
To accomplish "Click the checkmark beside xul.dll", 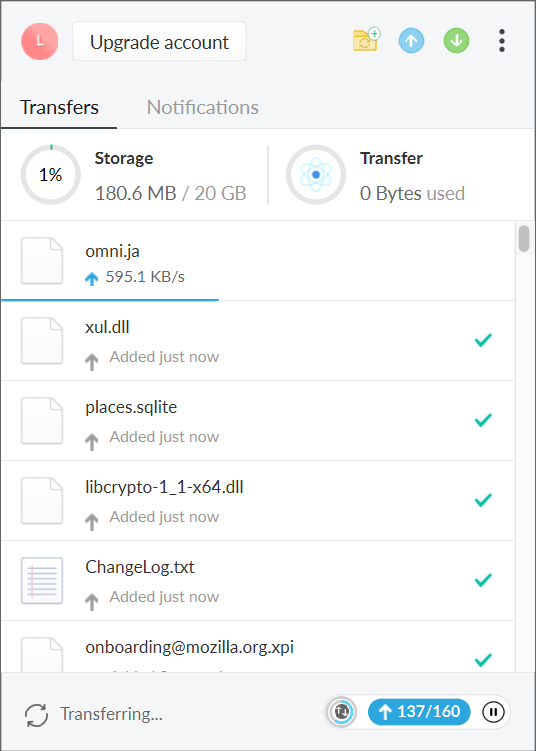I will click(x=483, y=340).
